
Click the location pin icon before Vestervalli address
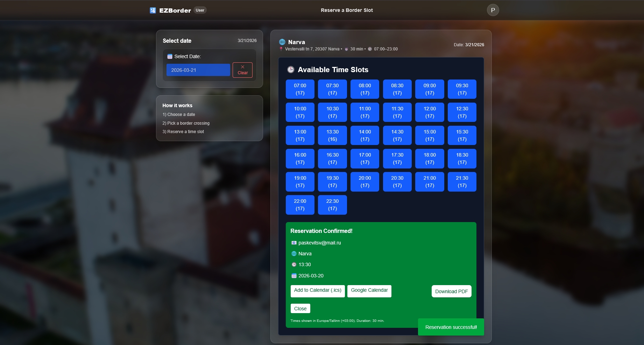pos(281,49)
